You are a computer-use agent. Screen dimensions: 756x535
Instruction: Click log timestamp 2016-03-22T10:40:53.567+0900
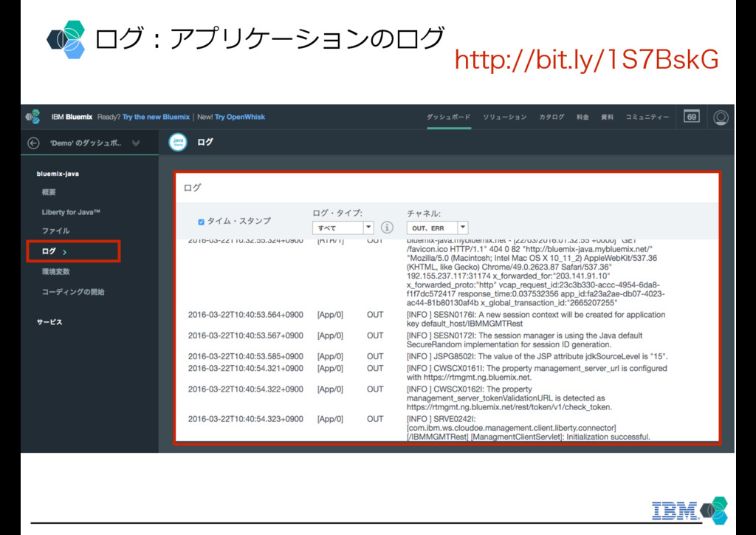pos(245,335)
